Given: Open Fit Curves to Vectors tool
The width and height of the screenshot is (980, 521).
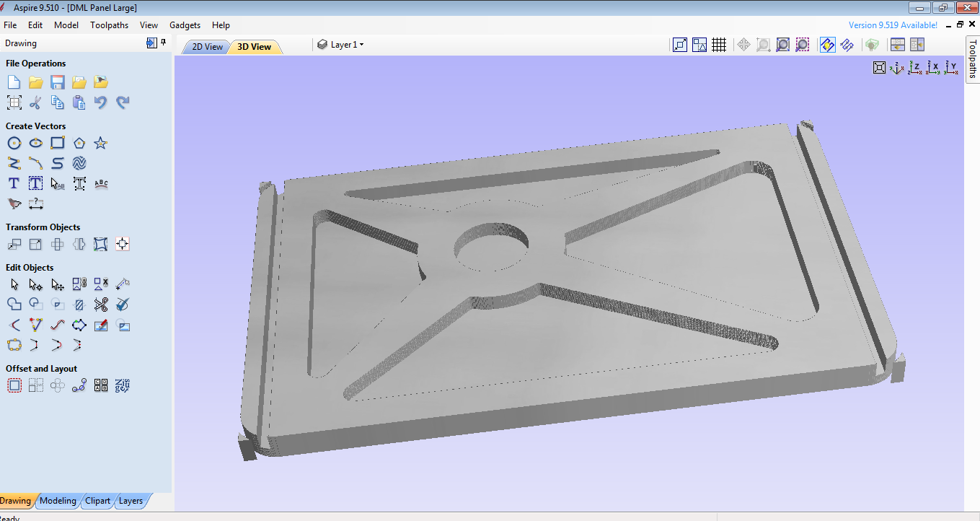Looking at the screenshot, I should [x=58, y=325].
